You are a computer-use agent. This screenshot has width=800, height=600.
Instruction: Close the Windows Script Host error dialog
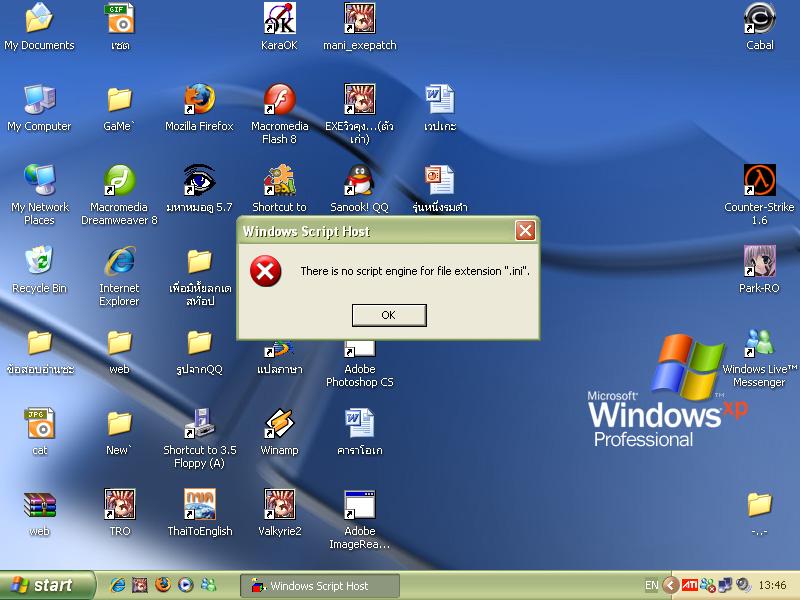[525, 231]
